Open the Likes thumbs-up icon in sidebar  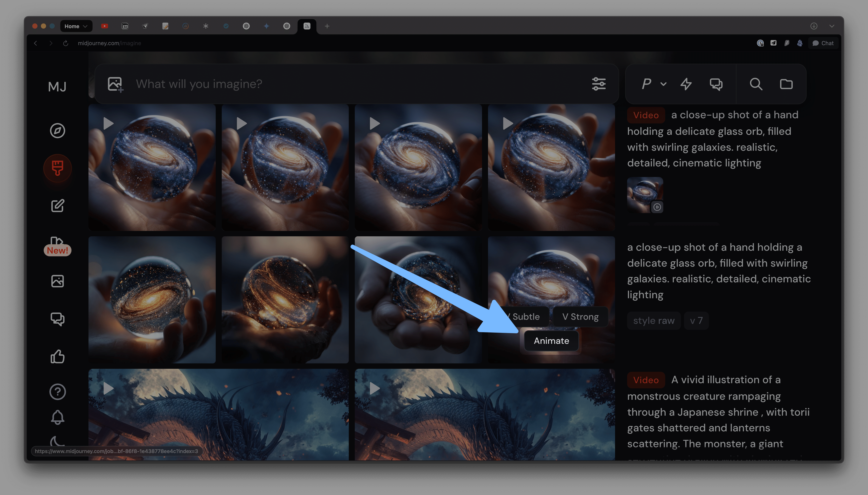57,357
